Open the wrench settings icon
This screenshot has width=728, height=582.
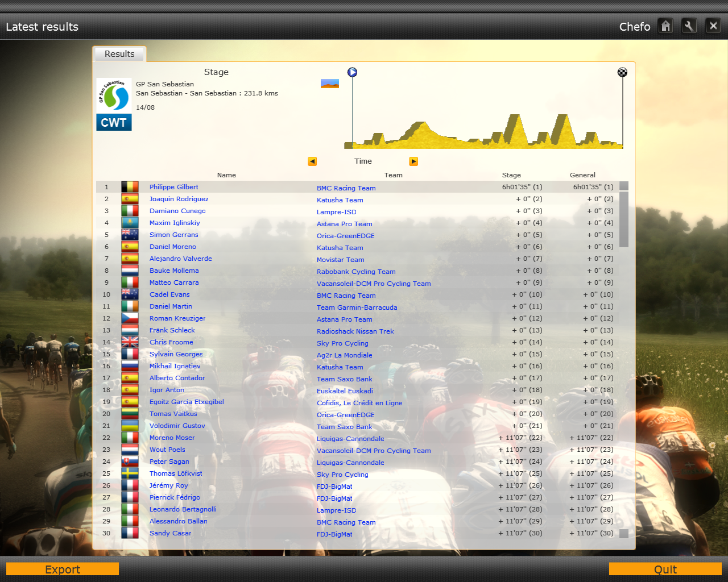point(689,26)
